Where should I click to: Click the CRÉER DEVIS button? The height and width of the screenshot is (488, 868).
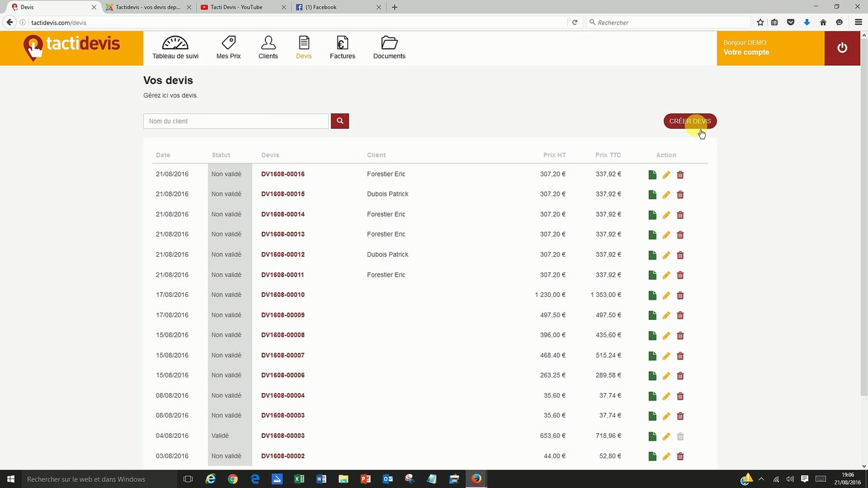click(690, 121)
